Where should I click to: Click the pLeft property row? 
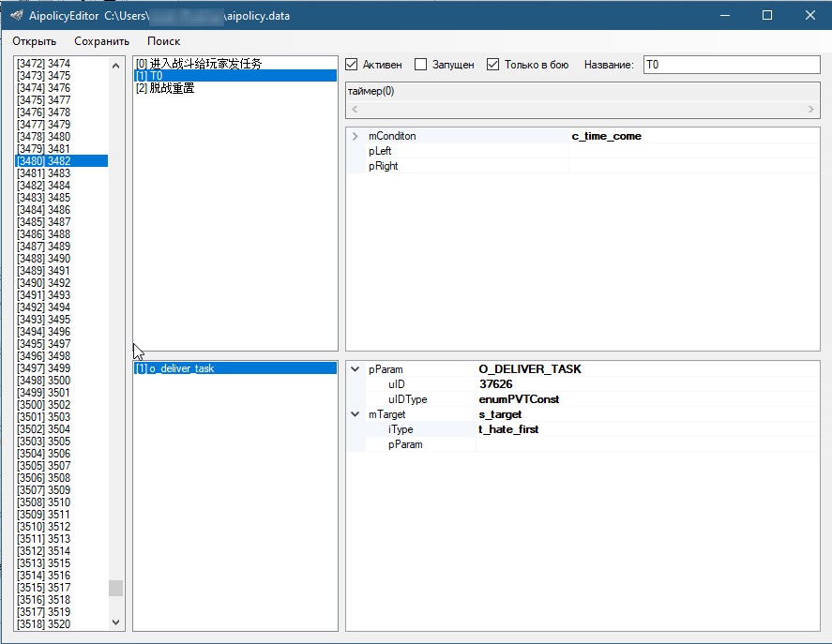pyautogui.click(x=582, y=151)
